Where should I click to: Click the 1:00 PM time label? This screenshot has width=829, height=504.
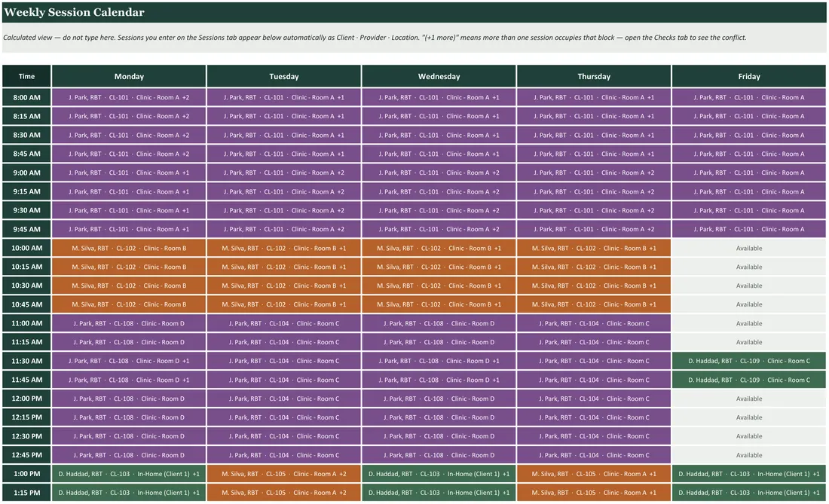tap(26, 473)
